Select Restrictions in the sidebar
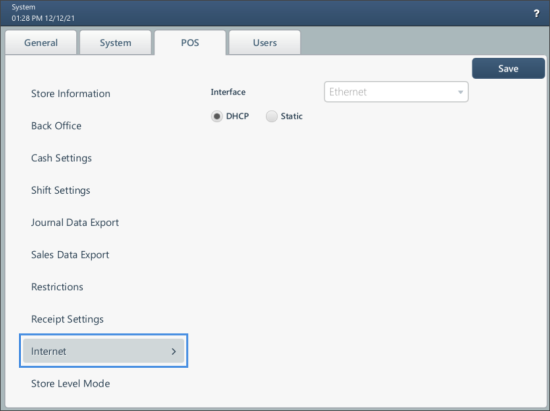The width and height of the screenshot is (550, 411). 57,287
